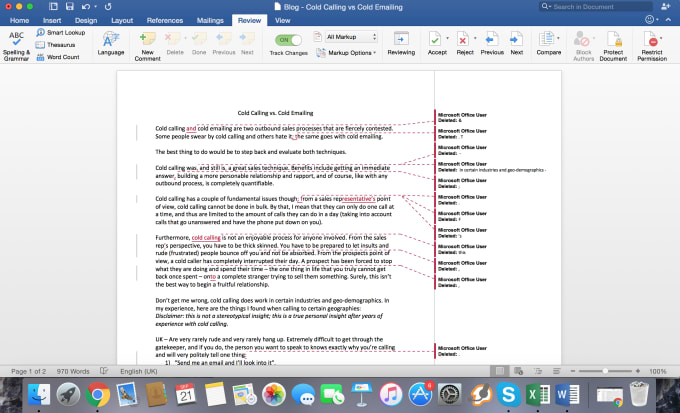Toggle the sidebar layout icon in title bar
Image resolution: width=680 pixels, height=413 pixels.
coord(53,7)
